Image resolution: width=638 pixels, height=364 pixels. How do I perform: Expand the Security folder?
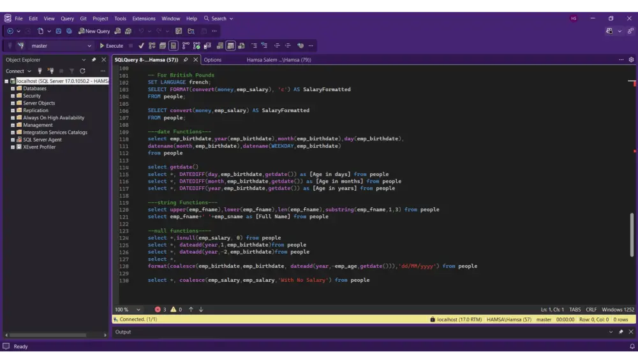[13, 96]
